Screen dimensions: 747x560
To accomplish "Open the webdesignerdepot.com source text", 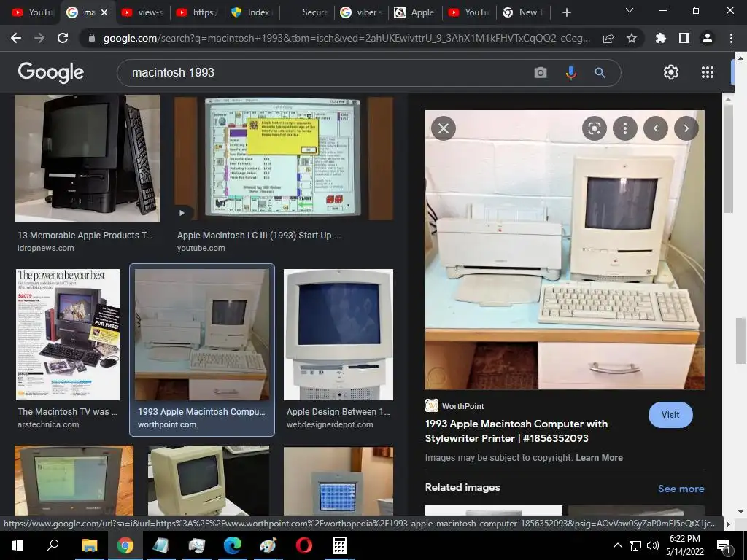I will click(330, 424).
